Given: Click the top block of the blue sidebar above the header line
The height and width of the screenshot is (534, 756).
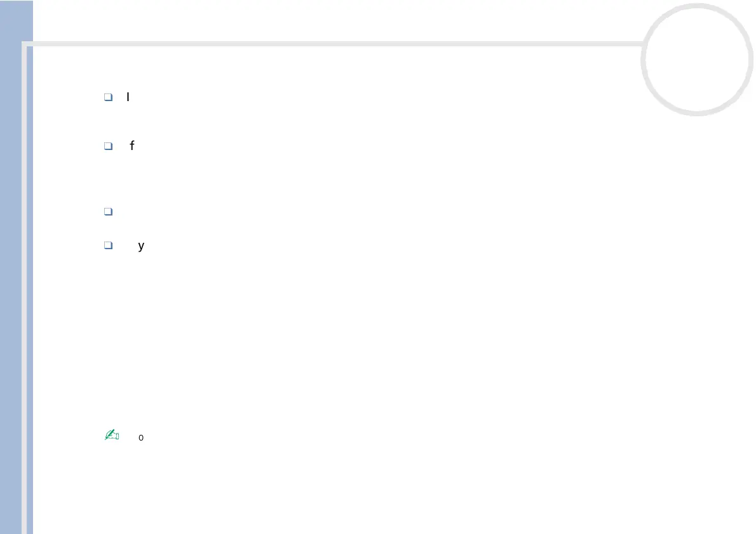Looking at the screenshot, I should 16,20.
